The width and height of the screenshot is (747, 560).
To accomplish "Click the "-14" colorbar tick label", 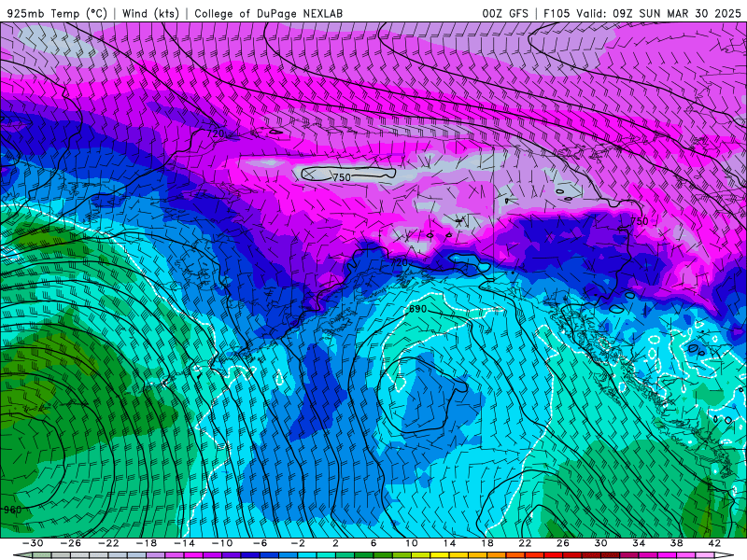I will pyautogui.click(x=184, y=543).
